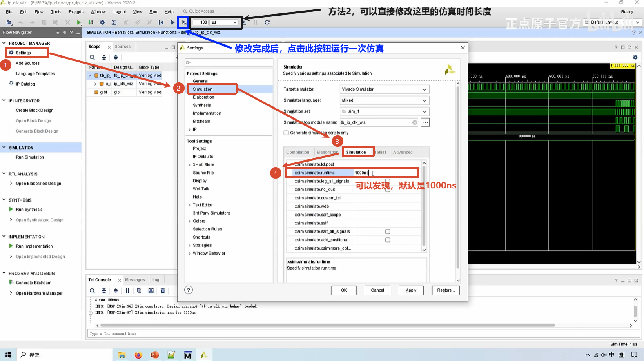Screen dimensions: 644x361
Task: Switch to the Compilation tab
Action: [298, 152]
